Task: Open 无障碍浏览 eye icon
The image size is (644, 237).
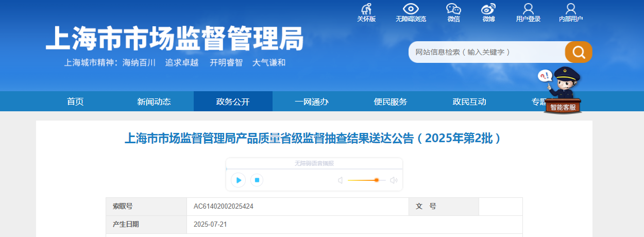Action: (411, 9)
